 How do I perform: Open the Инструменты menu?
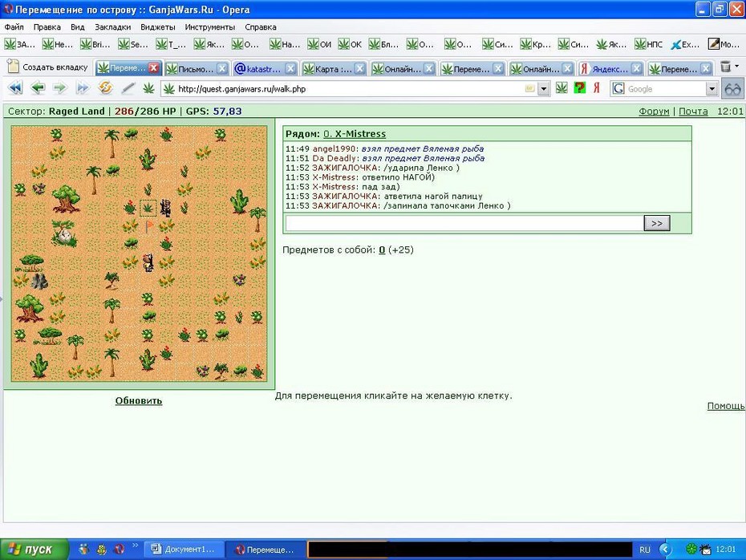tap(210, 27)
